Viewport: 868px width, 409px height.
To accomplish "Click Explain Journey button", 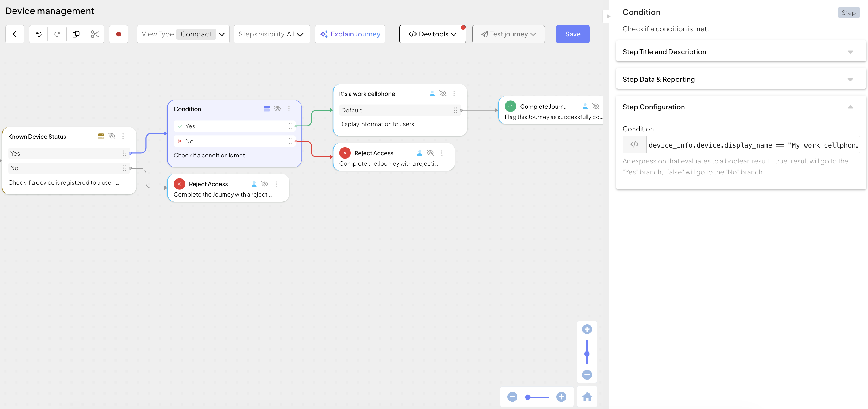I will click(x=350, y=34).
